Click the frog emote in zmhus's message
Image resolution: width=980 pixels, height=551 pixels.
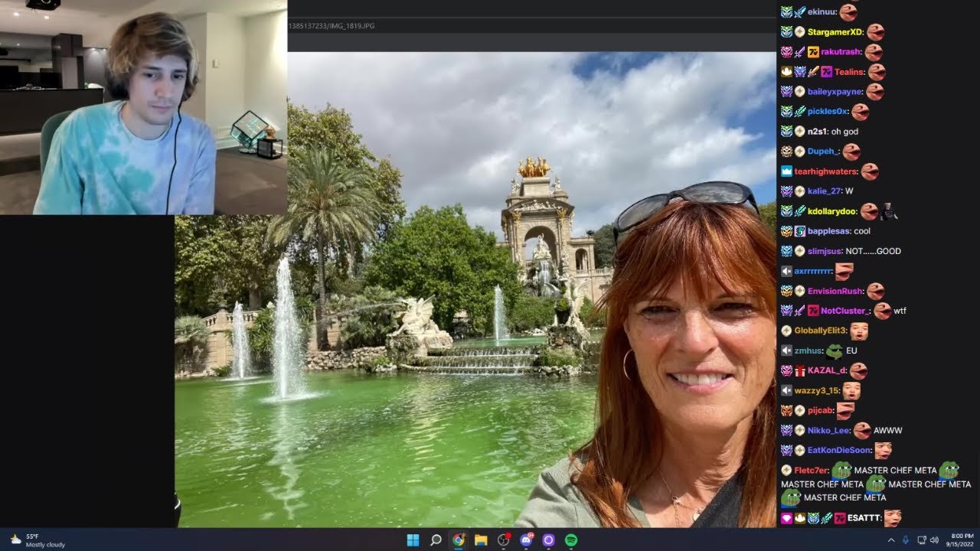pyautogui.click(x=835, y=351)
